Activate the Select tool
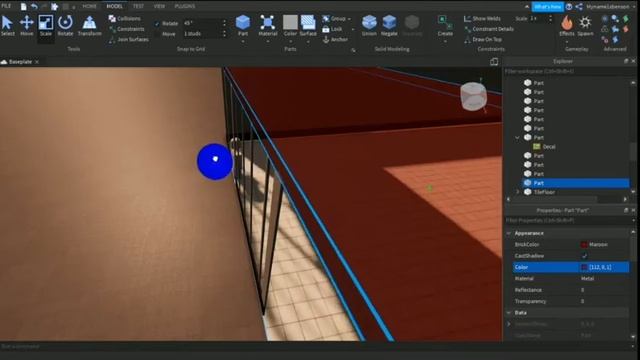Screen dimensions: 640x360 coord(7,25)
